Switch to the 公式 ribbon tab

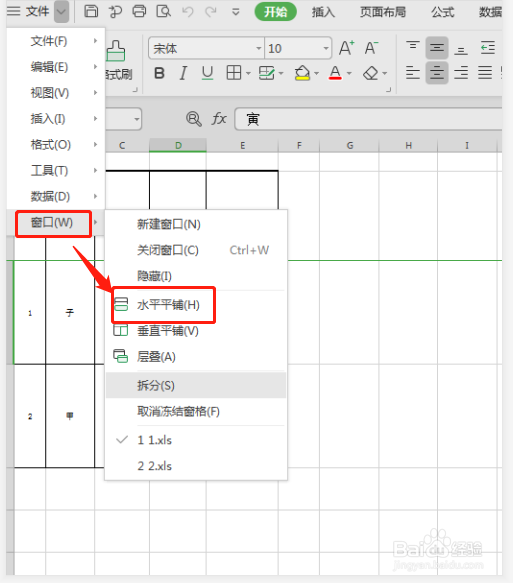tap(443, 12)
